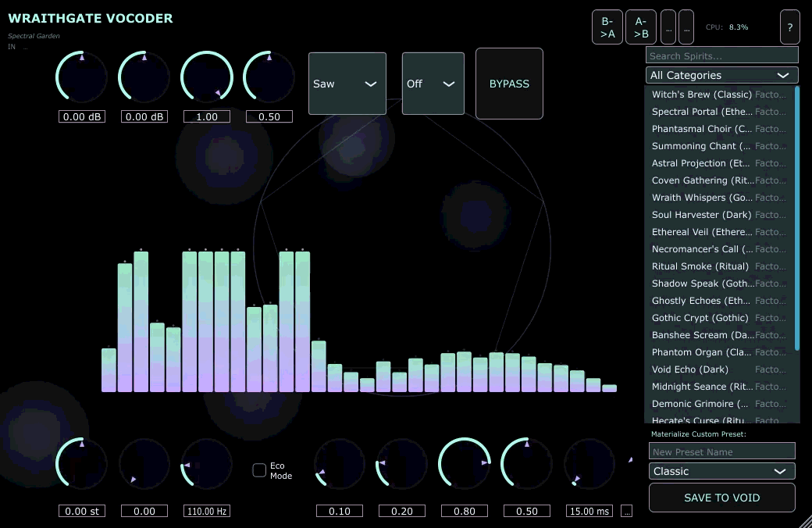Select Coven Gathering preset
This screenshot has height=528, width=812.
click(720, 180)
